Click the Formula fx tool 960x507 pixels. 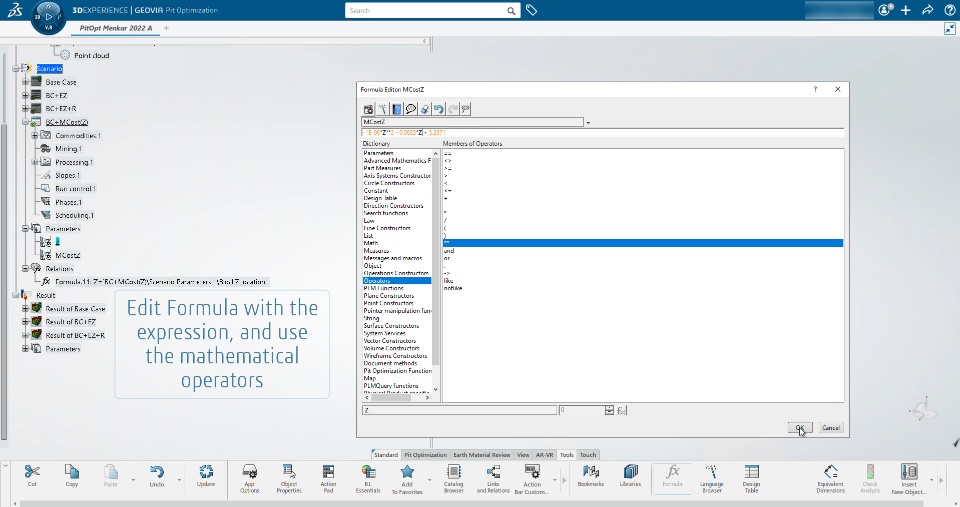pyautogui.click(x=672, y=475)
